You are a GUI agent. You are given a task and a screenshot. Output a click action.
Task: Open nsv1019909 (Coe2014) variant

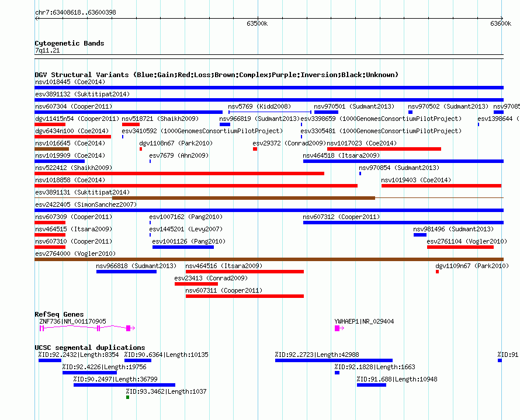60,161
